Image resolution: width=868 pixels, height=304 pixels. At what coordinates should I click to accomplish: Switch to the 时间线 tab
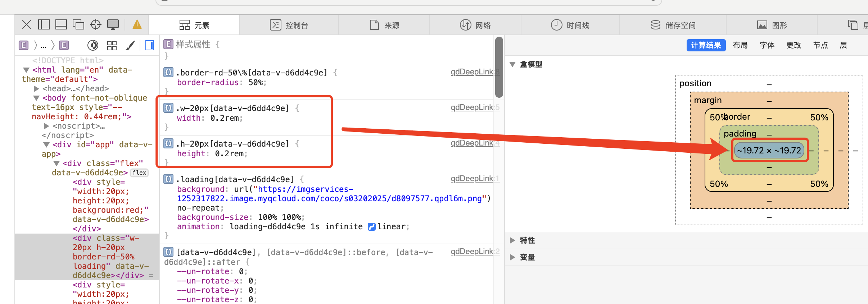click(570, 25)
